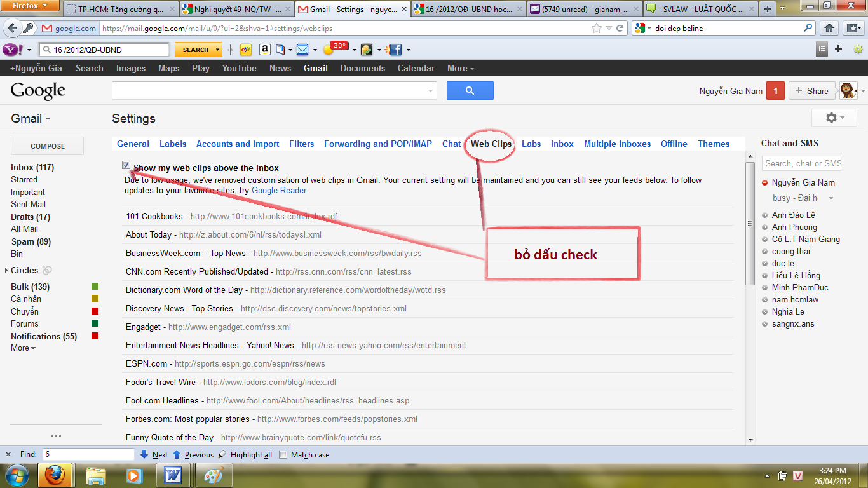This screenshot has width=868, height=488.
Task: Open the account dropdown beside profile picture
Action: [863, 91]
